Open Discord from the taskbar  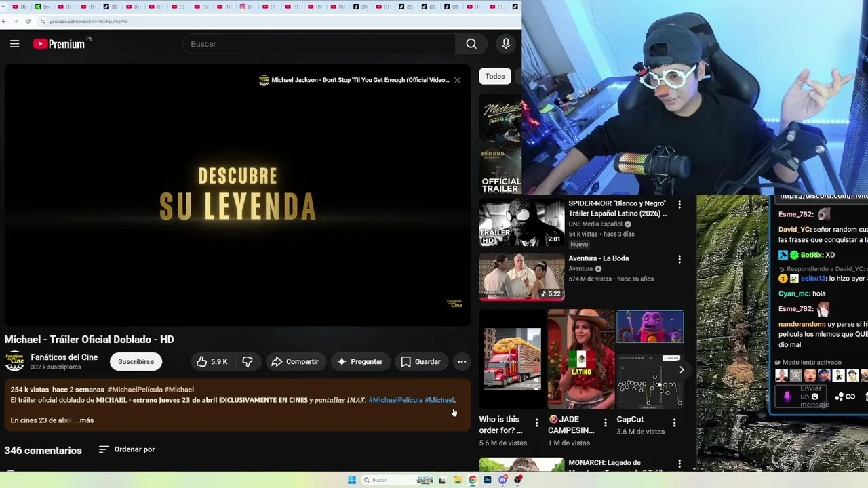[502, 480]
